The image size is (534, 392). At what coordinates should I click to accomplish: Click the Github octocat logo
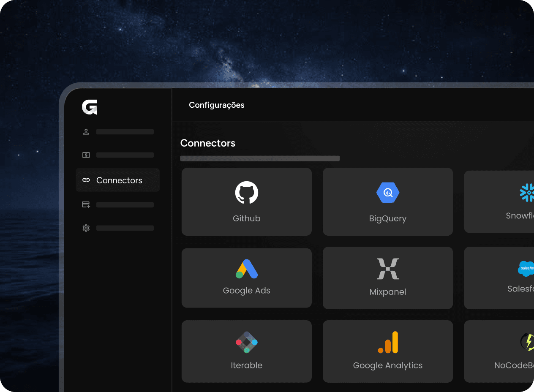point(247,193)
